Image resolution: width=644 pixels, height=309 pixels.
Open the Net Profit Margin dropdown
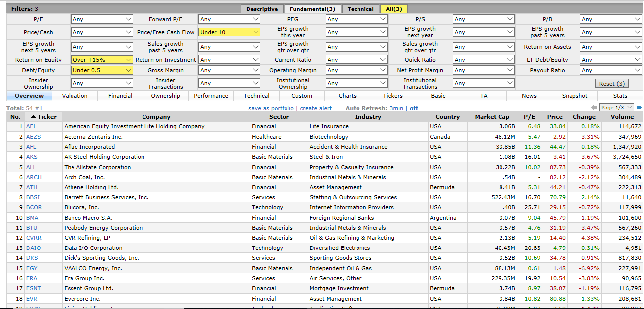tap(484, 70)
